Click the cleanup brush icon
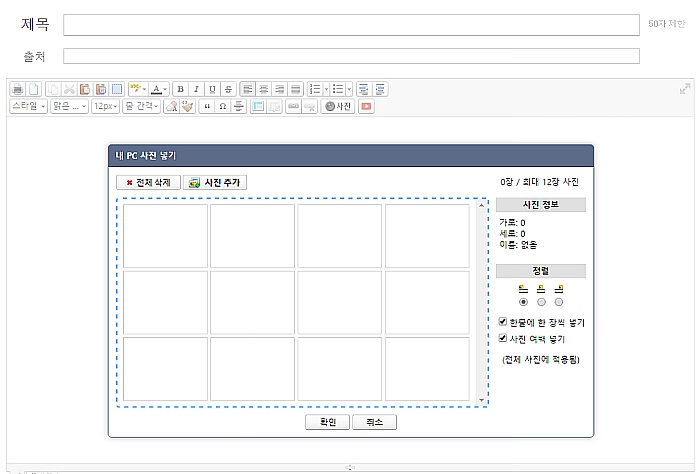 pos(188,106)
